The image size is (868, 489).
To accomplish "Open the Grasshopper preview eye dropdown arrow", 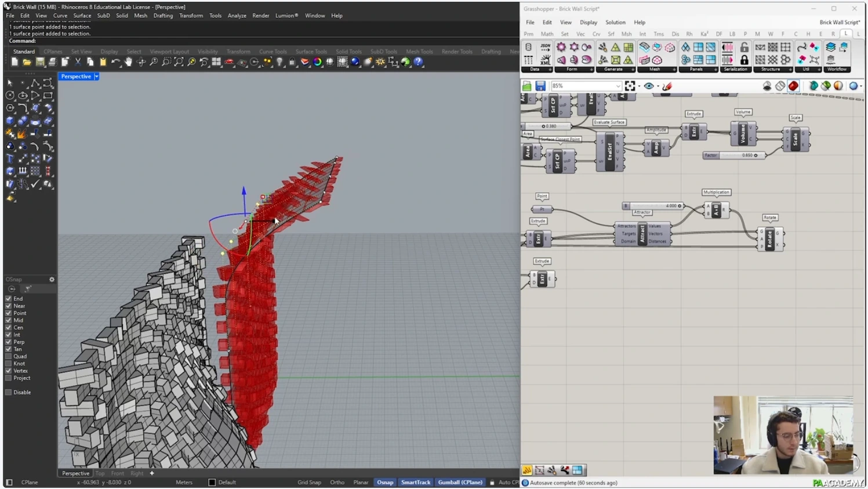I will (x=658, y=86).
